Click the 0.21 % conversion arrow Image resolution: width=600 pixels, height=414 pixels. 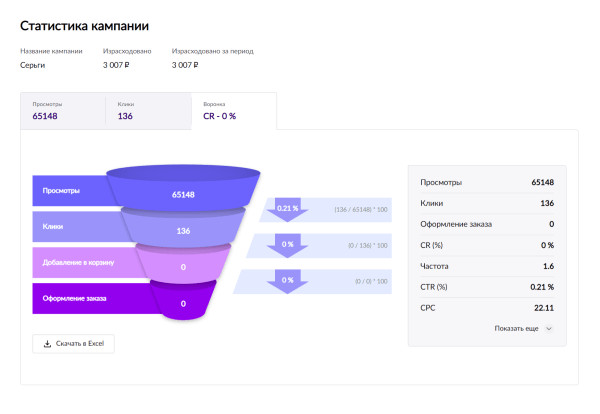288,209
